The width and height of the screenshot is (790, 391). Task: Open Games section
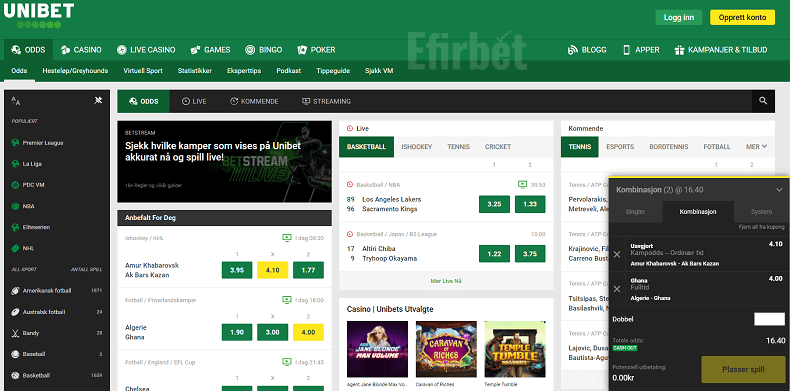tap(210, 50)
